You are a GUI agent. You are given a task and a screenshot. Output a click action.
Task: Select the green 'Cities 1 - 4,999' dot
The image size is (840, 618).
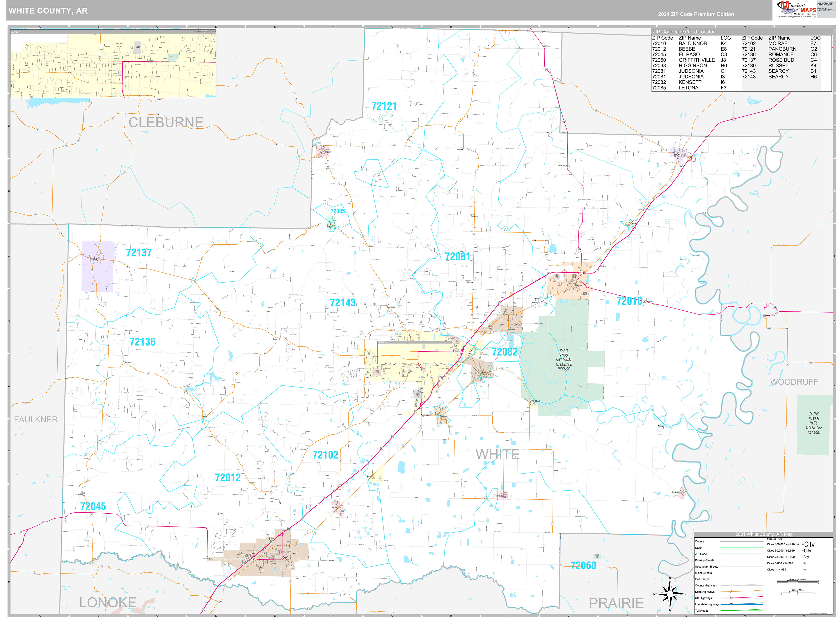[x=803, y=569]
